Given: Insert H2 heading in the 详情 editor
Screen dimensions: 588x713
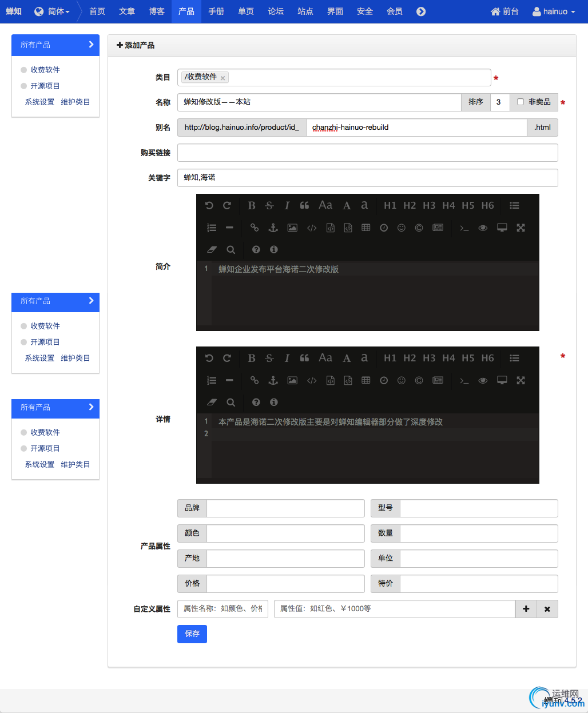Looking at the screenshot, I should [x=410, y=358].
